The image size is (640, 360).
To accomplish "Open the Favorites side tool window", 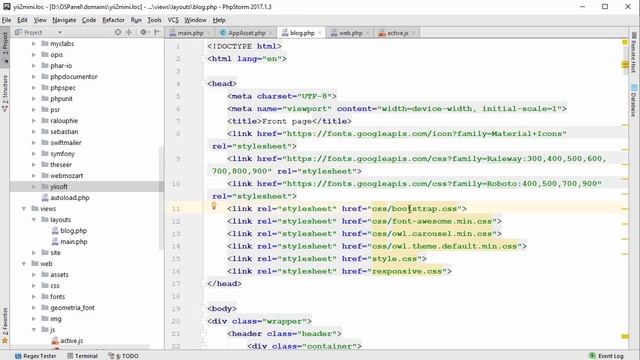I will pyautogui.click(x=5, y=325).
